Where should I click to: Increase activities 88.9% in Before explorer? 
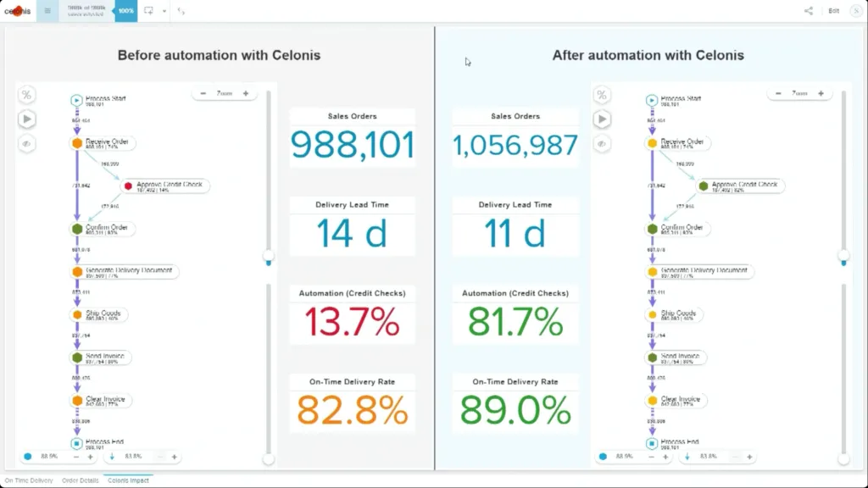pyautogui.click(x=90, y=457)
